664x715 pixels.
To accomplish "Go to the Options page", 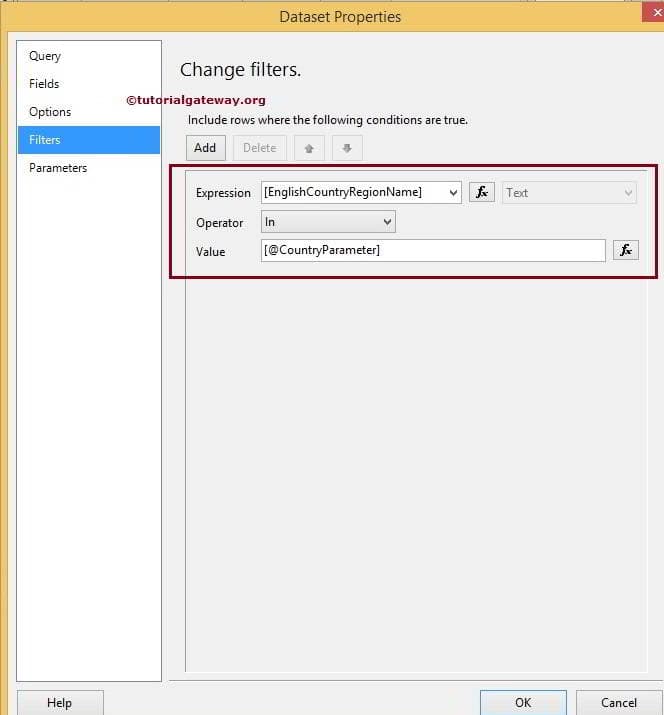I will click(50, 112).
